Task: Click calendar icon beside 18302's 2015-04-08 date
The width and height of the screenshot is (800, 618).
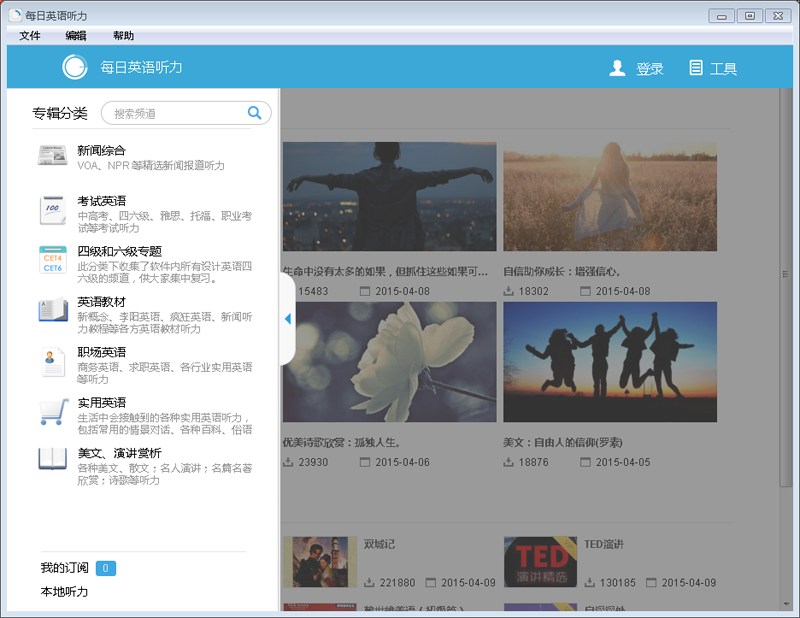Action: tap(585, 291)
